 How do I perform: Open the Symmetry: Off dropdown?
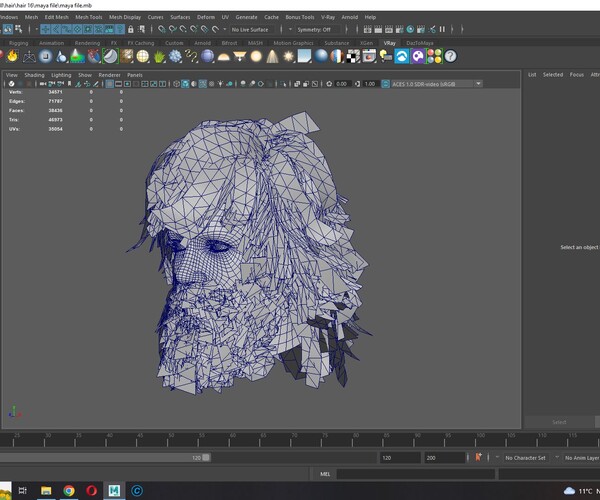tap(317, 29)
